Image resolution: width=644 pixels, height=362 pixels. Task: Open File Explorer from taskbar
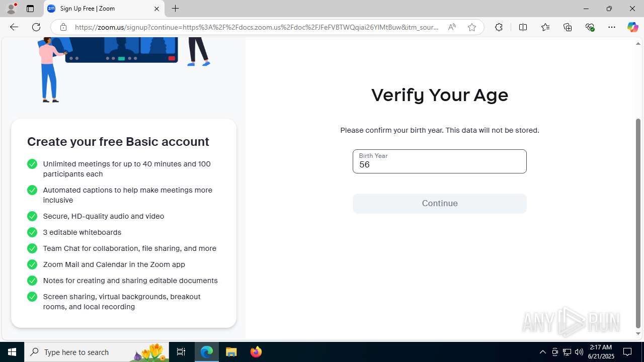pyautogui.click(x=231, y=352)
